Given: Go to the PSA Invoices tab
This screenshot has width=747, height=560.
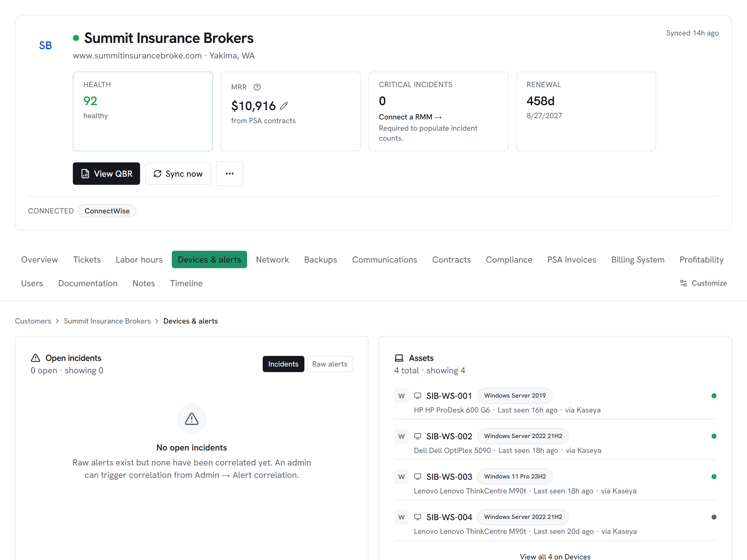Looking at the screenshot, I should pyautogui.click(x=572, y=259).
